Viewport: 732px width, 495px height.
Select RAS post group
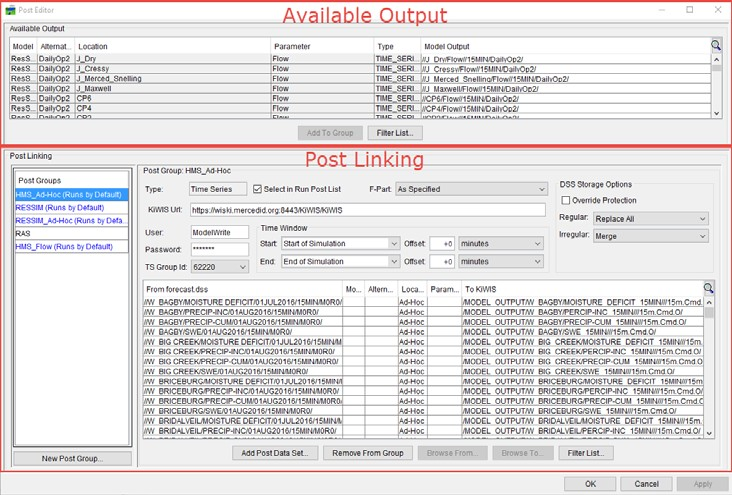71,233
